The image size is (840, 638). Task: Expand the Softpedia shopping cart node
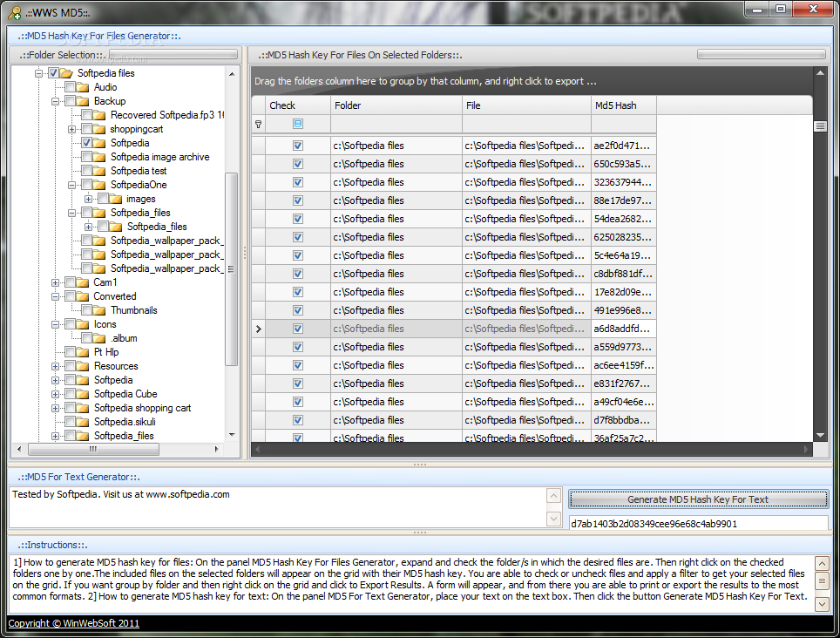(x=55, y=408)
